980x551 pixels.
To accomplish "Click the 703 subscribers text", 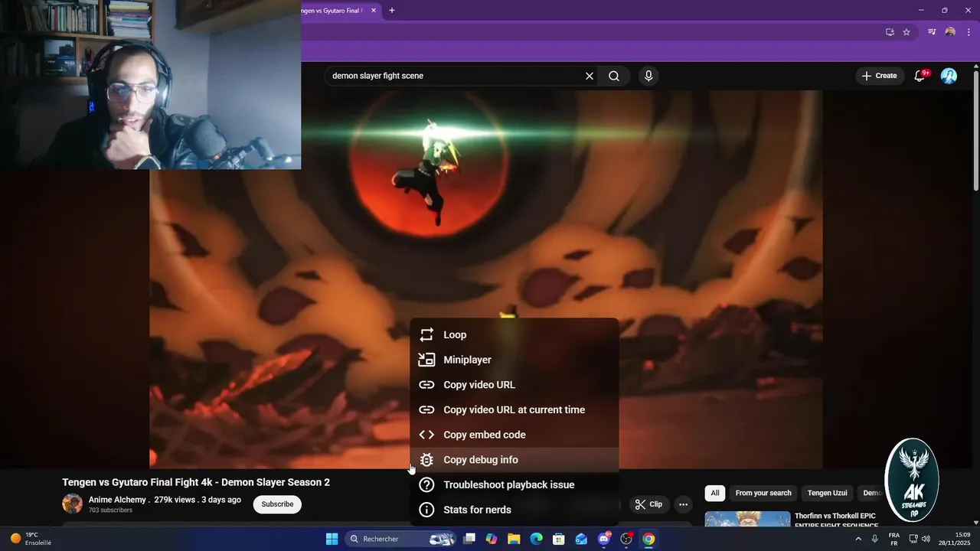I will [x=110, y=510].
